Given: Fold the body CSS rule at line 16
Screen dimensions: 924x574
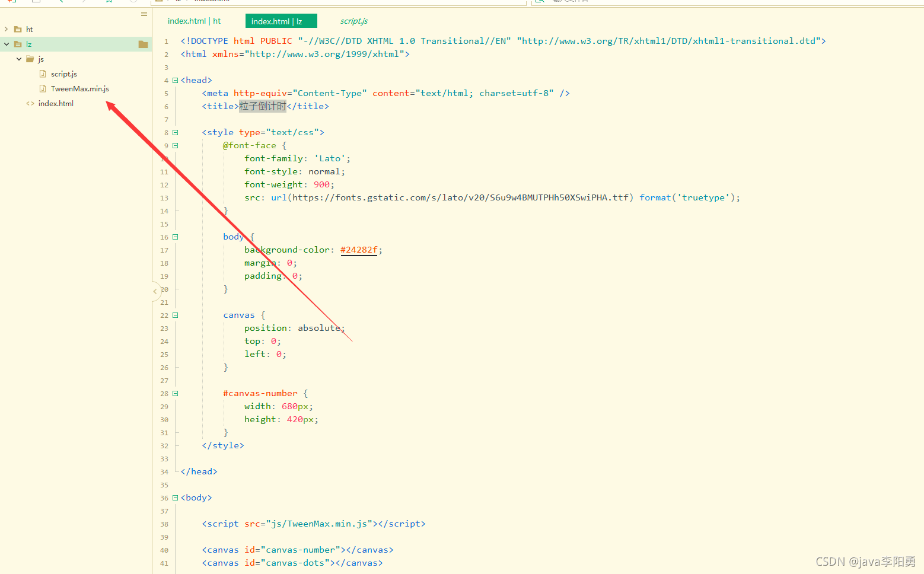Looking at the screenshot, I should pyautogui.click(x=175, y=237).
